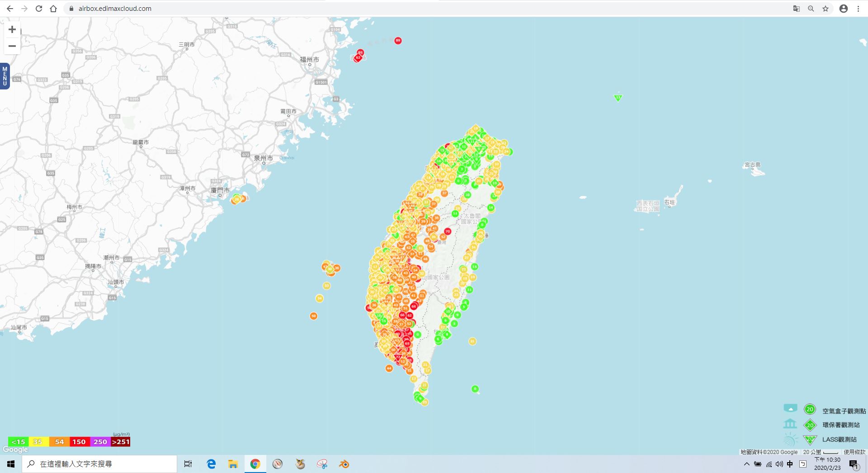The image size is (868, 473).
Task: Click the translate page icon
Action: pos(796,9)
